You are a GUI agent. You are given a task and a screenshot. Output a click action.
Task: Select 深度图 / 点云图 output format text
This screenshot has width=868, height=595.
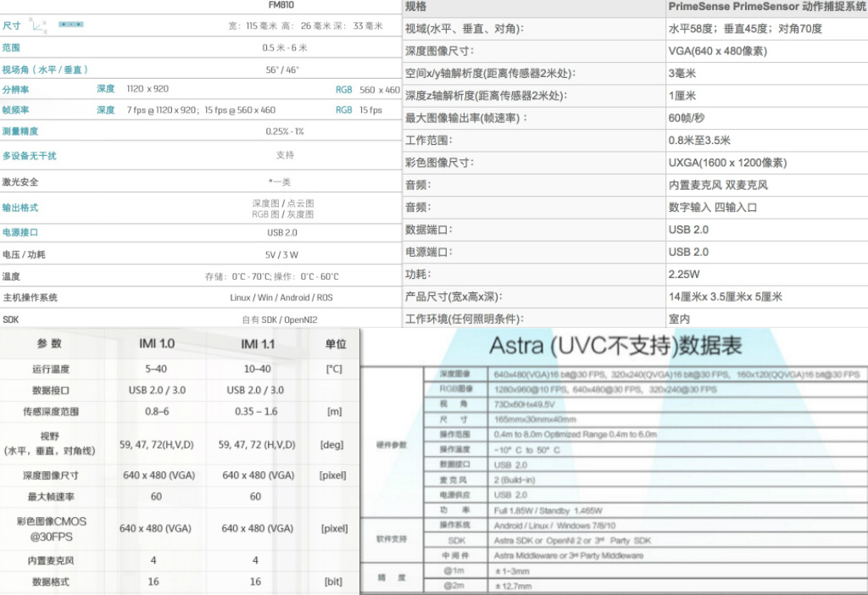pos(283,203)
